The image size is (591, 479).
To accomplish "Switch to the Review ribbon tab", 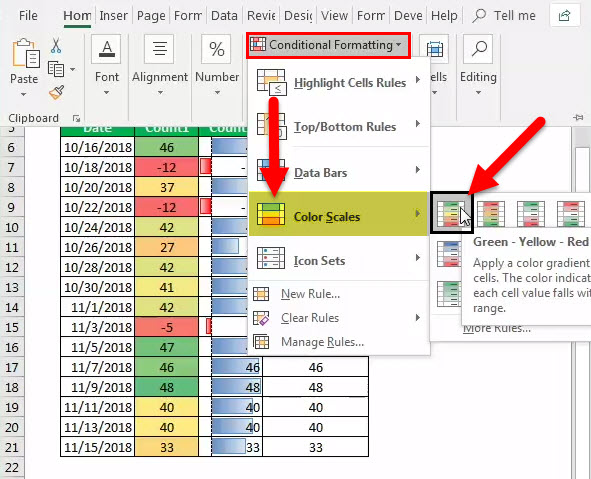I will [261, 16].
